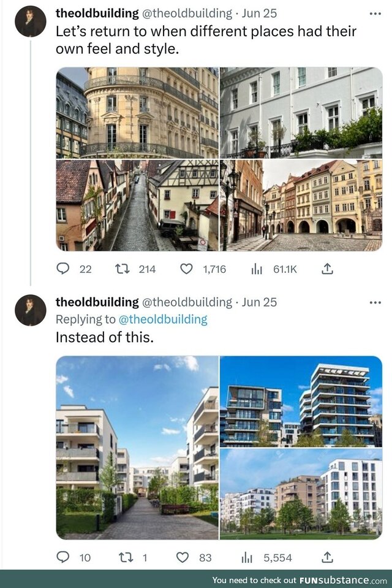Image resolution: width=392 pixels, height=588 pixels.
Task: Click Jun 25 timestamp on second tweet
Action: [259, 302]
